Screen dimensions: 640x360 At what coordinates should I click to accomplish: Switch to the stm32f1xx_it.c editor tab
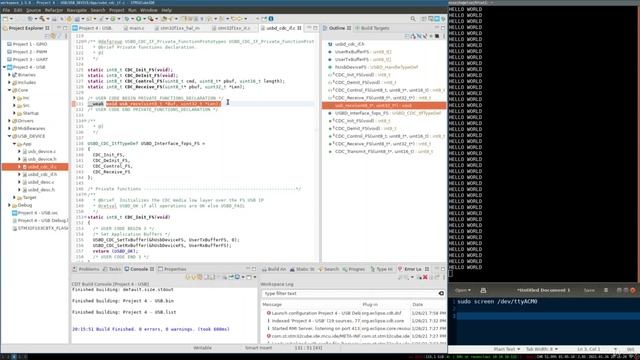(x=231, y=28)
